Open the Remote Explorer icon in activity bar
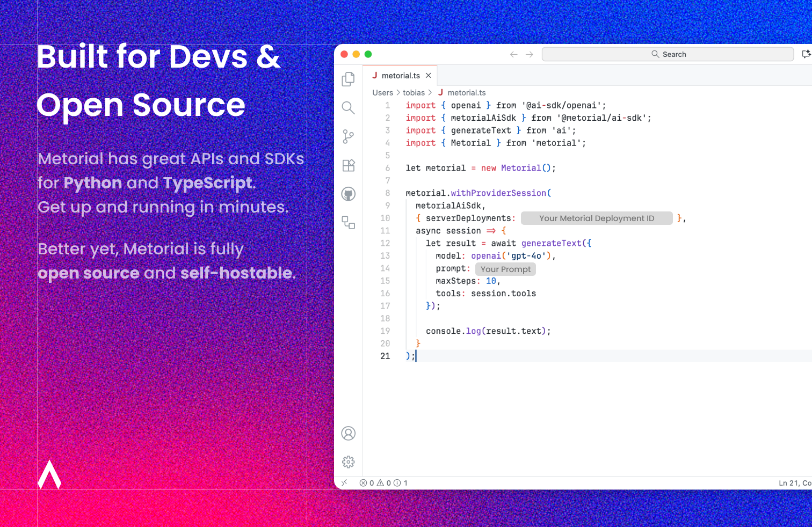 point(349,222)
